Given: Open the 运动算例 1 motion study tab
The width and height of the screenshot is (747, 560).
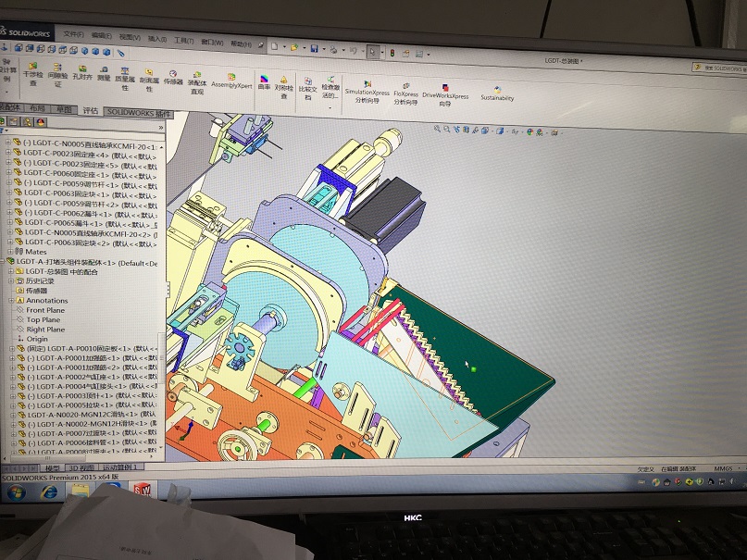Looking at the screenshot, I should pyautogui.click(x=122, y=467).
